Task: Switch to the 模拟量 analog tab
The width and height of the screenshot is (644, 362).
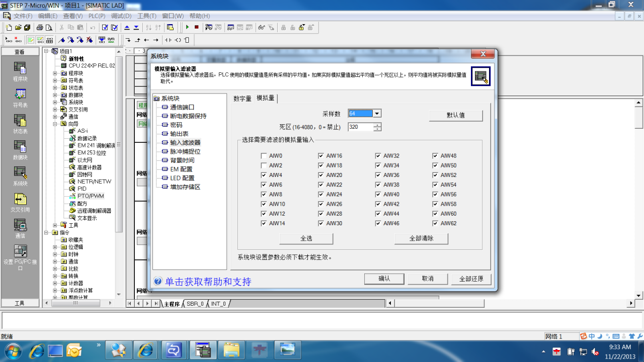Action: click(x=266, y=98)
